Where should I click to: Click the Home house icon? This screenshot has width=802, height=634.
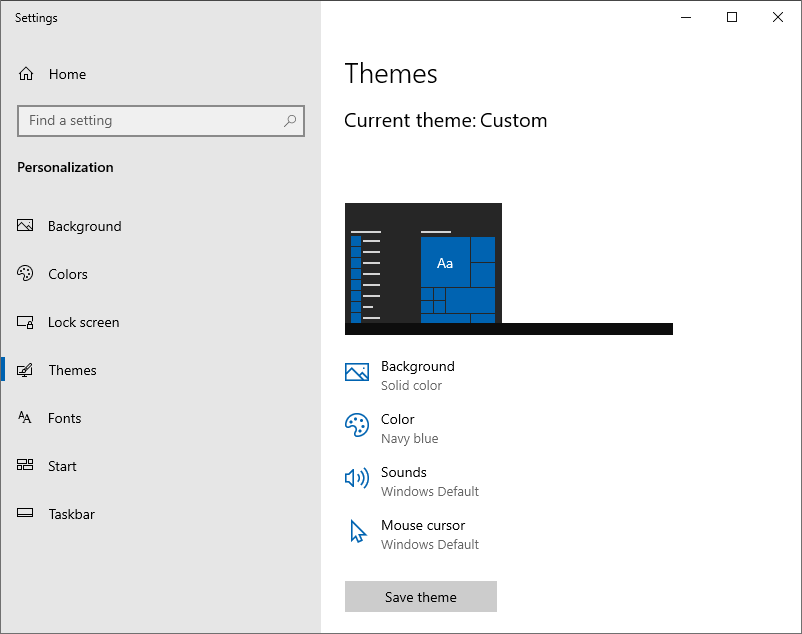tap(26, 74)
